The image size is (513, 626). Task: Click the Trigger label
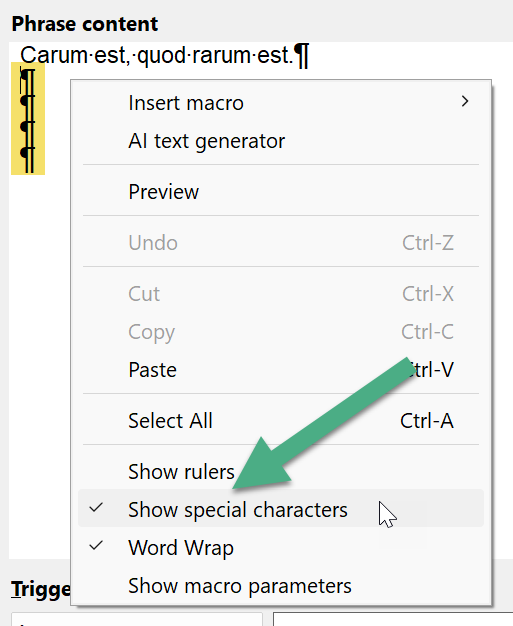click(x=41, y=590)
